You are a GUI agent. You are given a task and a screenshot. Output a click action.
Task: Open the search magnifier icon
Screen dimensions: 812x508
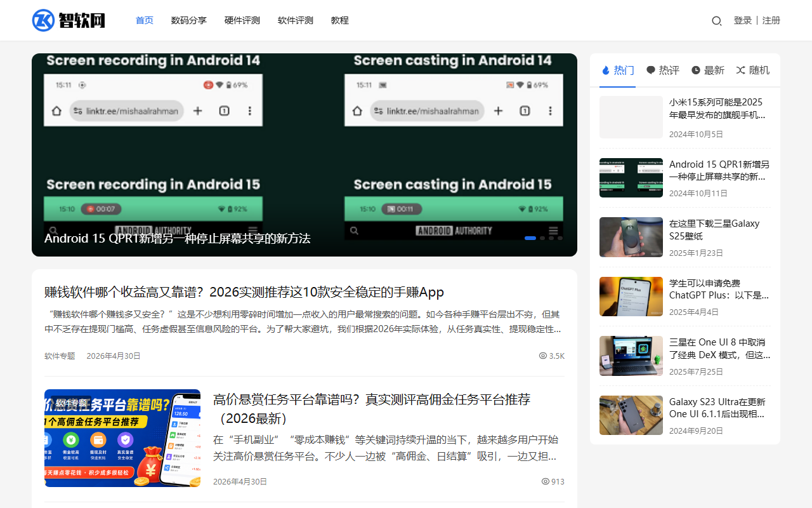[x=717, y=21]
